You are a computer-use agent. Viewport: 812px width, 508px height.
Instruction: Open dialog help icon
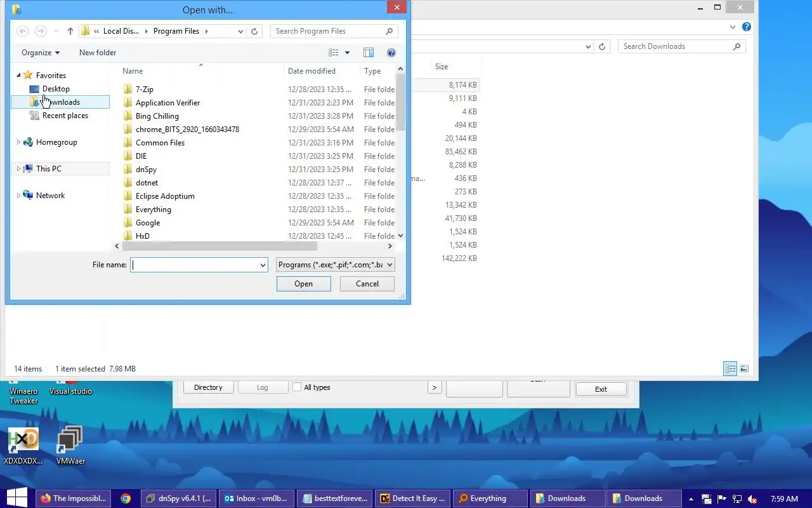(x=391, y=53)
